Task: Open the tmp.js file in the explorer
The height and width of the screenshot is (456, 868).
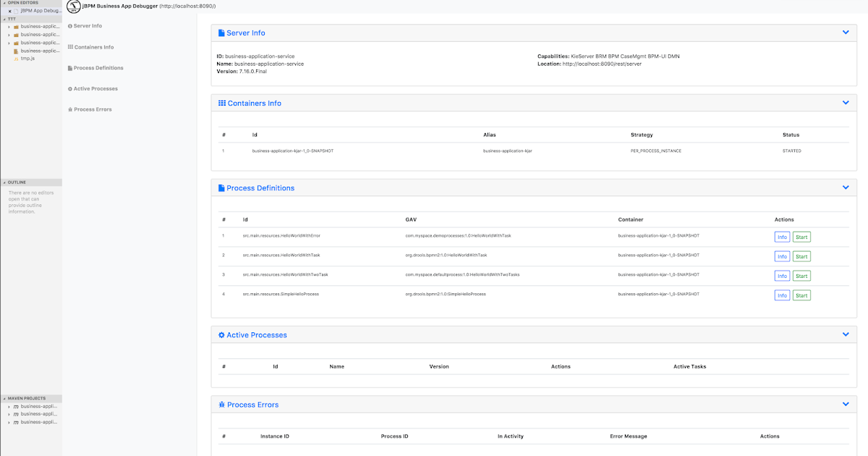Action: [28, 59]
